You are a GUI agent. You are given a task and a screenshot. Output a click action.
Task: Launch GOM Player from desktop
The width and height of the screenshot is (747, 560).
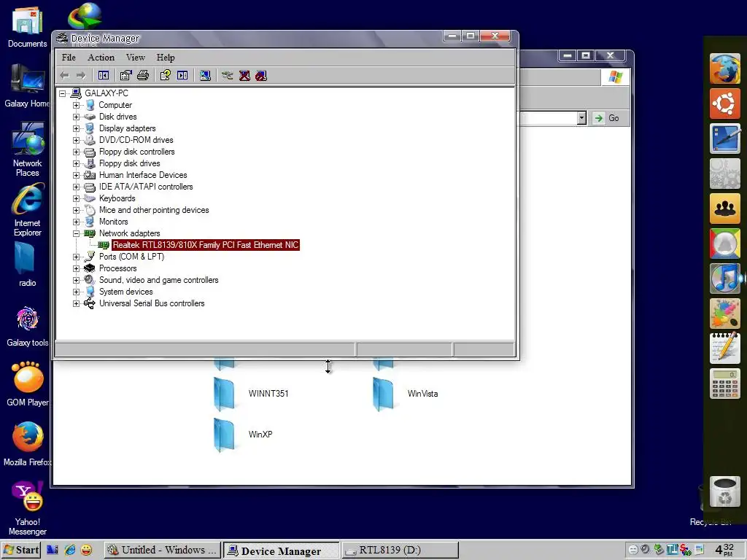click(x=27, y=385)
